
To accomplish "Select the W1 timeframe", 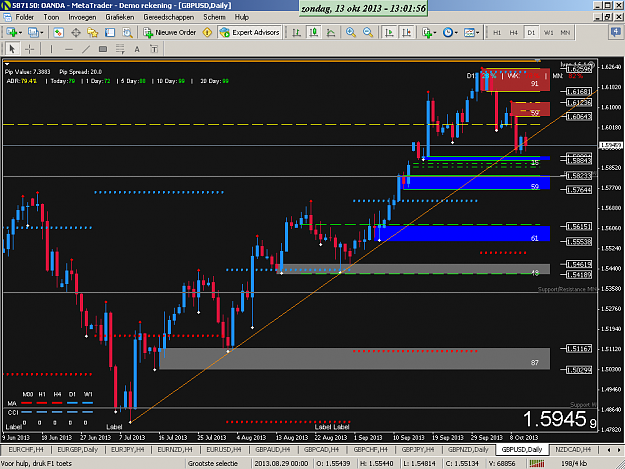I will pyautogui.click(x=548, y=33).
